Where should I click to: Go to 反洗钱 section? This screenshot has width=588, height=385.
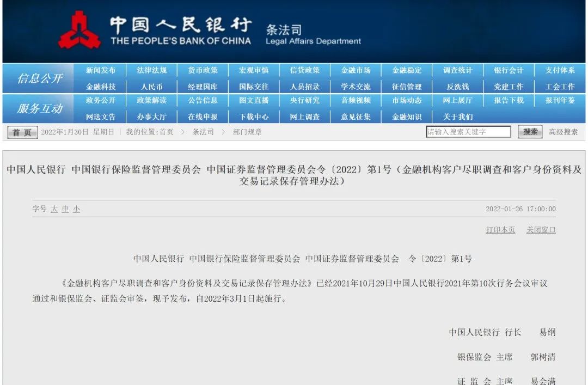458,87
